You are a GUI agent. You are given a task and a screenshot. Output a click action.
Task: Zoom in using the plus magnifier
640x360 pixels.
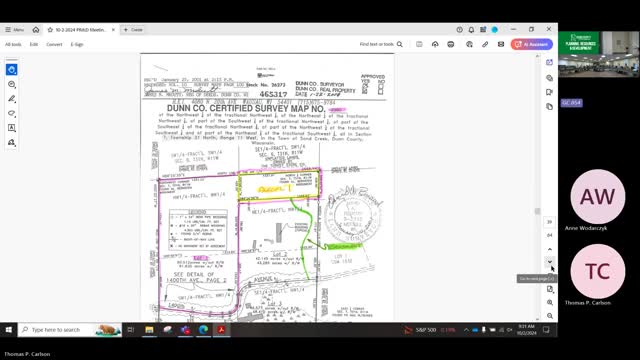point(550,302)
